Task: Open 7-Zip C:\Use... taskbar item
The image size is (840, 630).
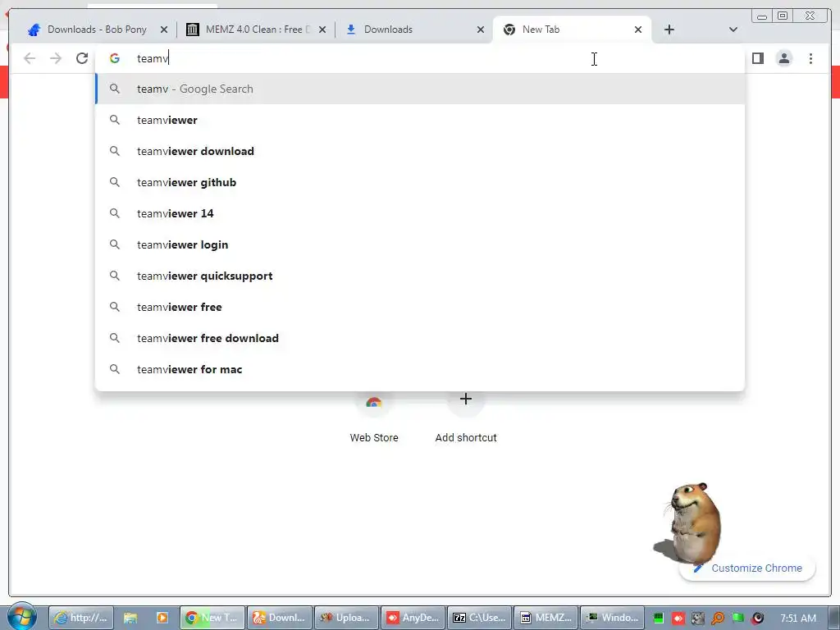Action: coord(479,618)
